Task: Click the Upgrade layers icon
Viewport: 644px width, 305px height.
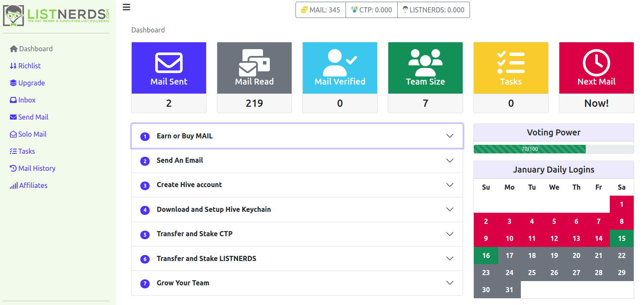Action: point(13,83)
